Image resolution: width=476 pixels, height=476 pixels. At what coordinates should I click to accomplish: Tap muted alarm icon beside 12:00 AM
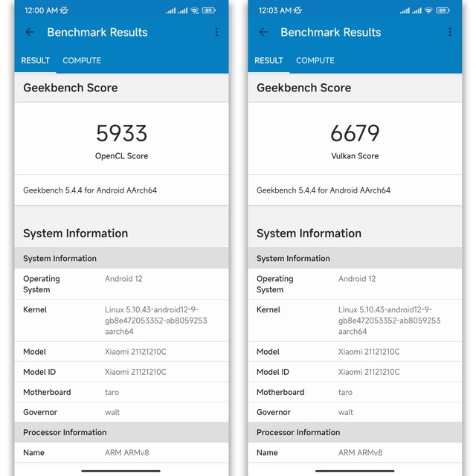[64, 10]
